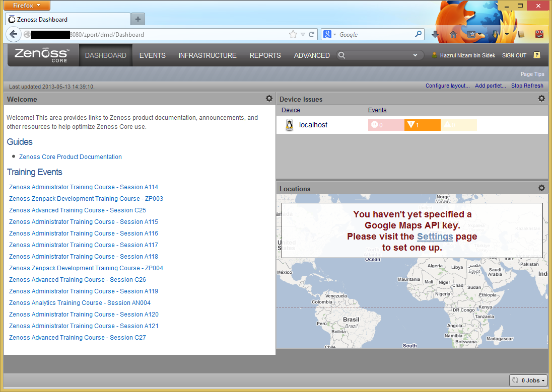This screenshot has height=392, width=552.
Task: Click Stop Refresh link
Action: point(527,86)
